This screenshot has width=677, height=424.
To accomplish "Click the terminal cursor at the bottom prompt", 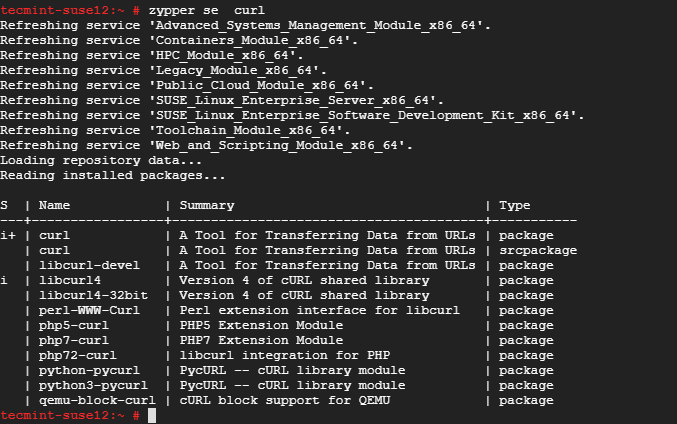I will [152, 415].
